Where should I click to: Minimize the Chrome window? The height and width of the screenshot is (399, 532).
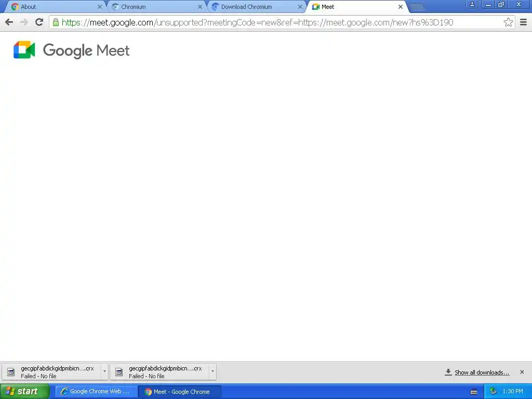(x=488, y=4)
